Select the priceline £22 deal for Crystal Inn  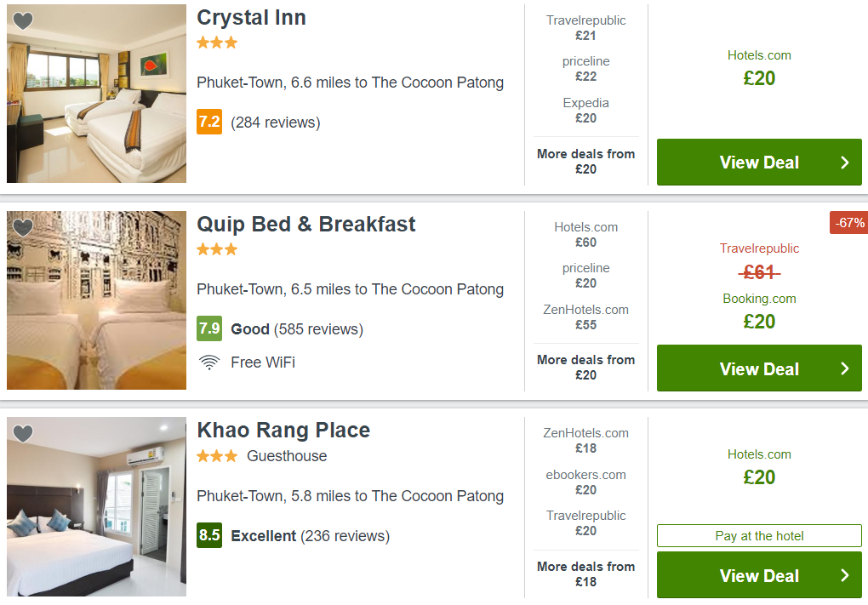point(585,69)
